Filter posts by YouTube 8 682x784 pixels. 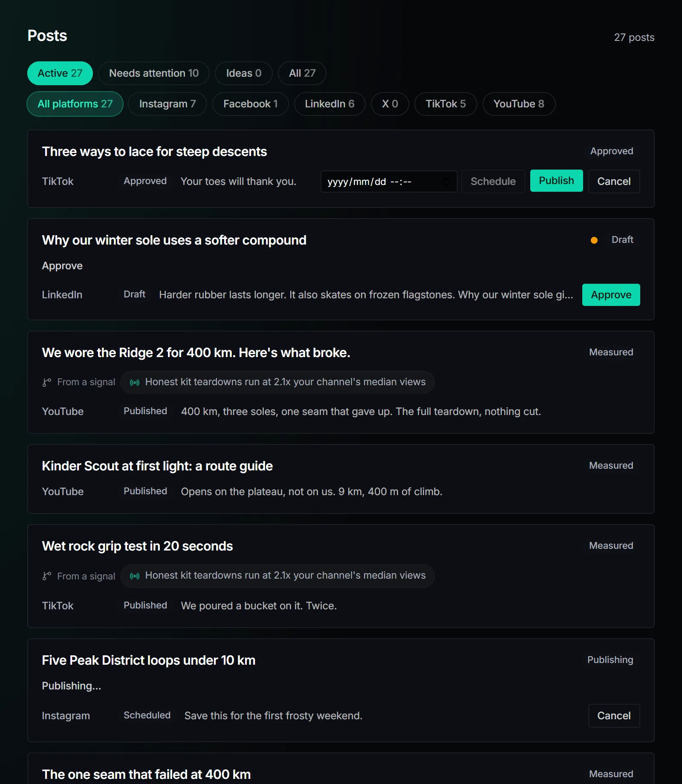pos(519,104)
